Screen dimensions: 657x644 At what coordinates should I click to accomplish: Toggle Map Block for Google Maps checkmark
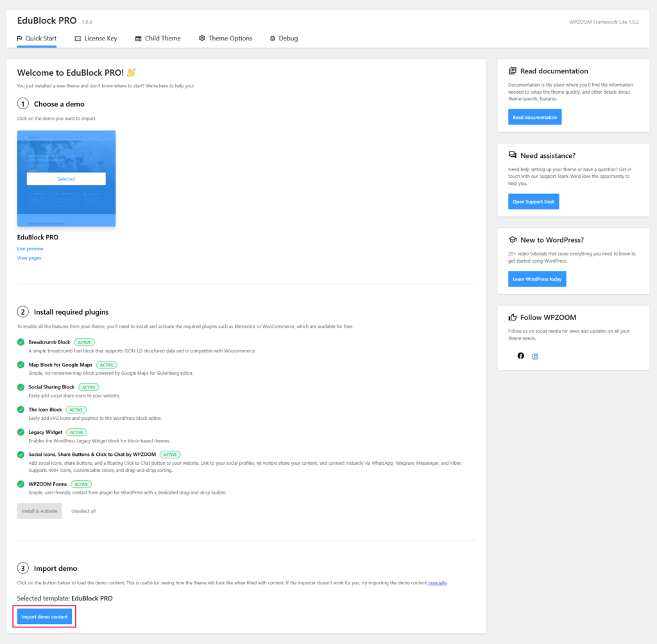[x=21, y=365]
